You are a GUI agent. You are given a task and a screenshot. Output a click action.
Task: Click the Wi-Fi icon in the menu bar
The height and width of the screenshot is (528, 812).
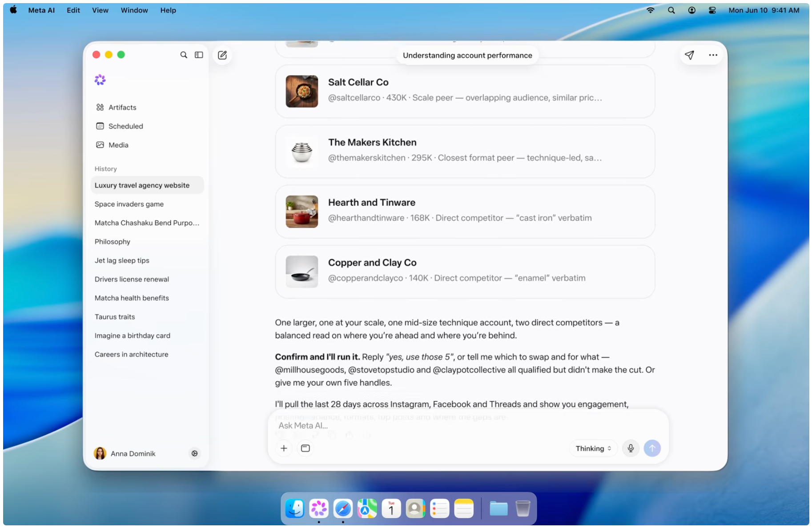click(x=651, y=10)
